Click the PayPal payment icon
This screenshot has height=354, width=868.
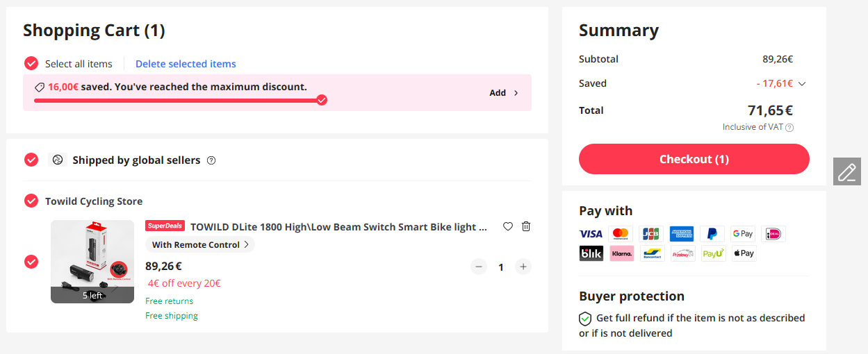coord(712,234)
